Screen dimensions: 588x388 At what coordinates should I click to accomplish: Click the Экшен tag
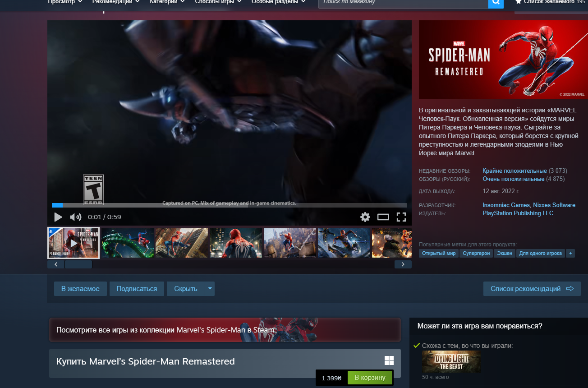[505, 254]
